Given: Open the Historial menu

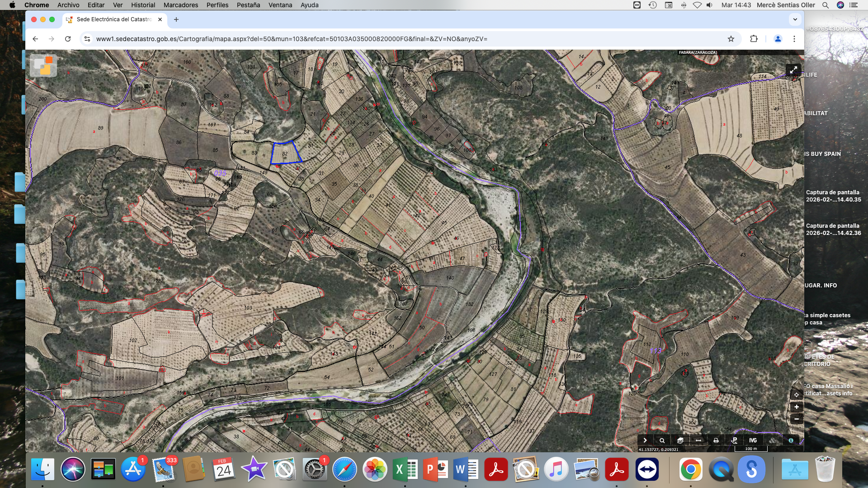Looking at the screenshot, I should pos(143,5).
